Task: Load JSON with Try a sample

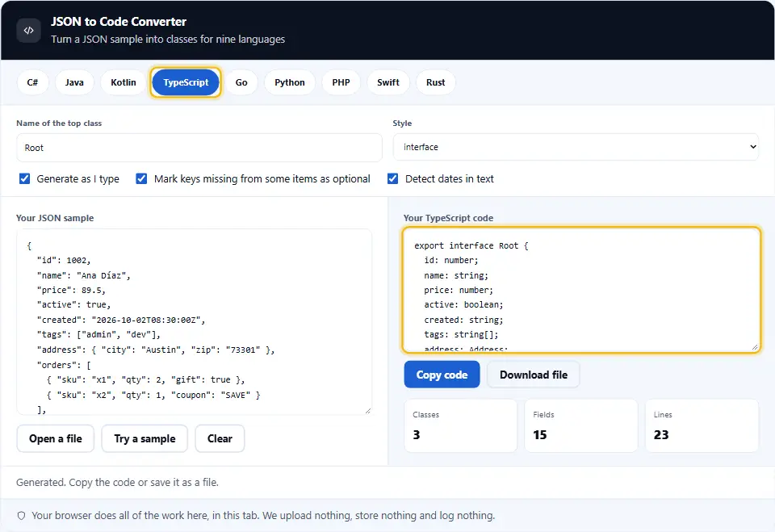Action: 145,438
